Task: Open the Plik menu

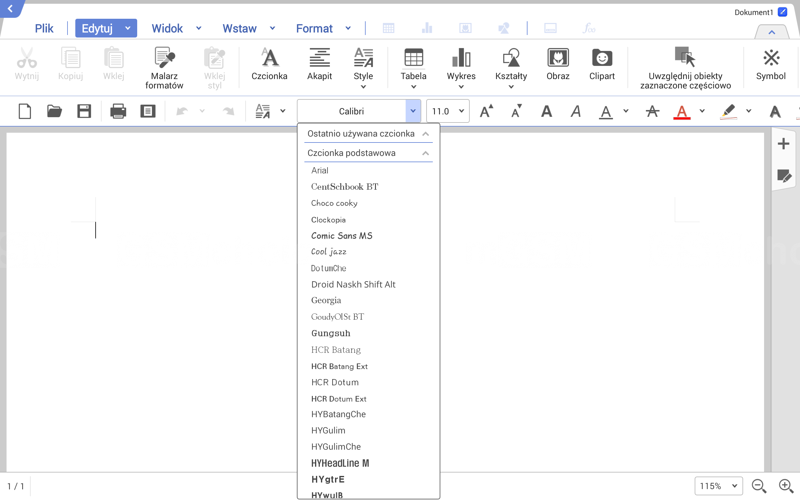Action: (44, 28)
